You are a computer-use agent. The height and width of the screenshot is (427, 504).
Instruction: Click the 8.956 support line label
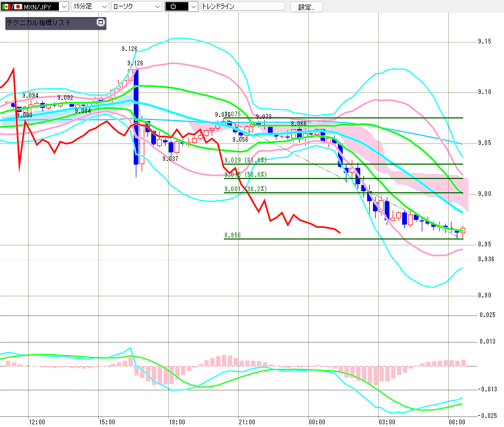[233, 234]
